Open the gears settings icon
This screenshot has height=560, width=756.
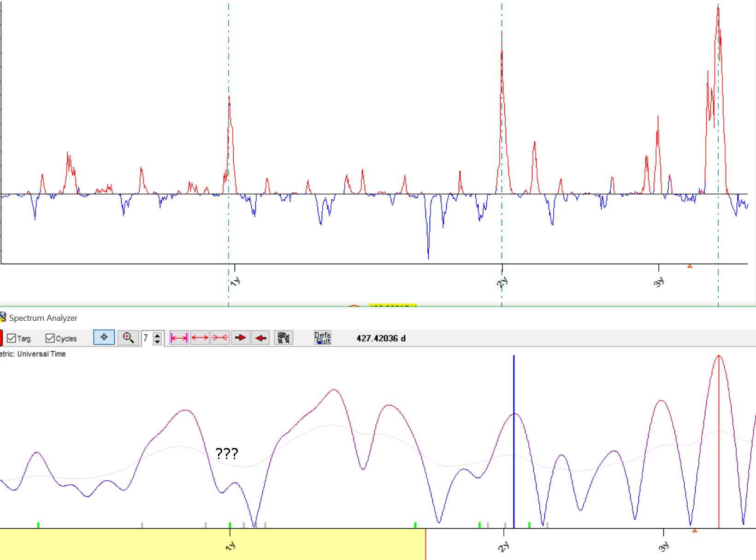(x=283, y=338)
